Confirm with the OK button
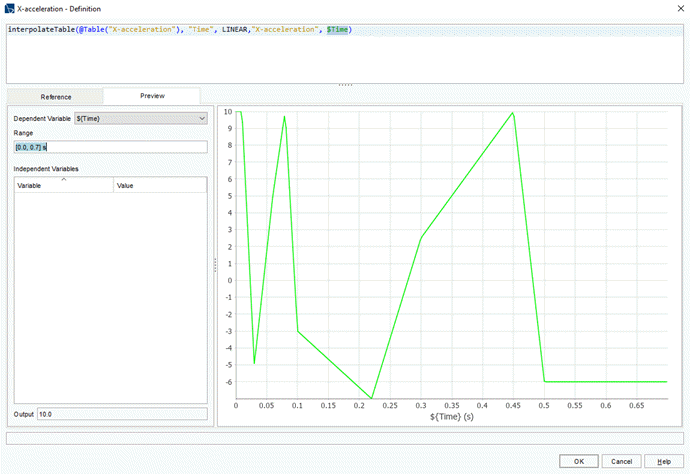Viewport: 690px width, 475px height. point(578,461)
